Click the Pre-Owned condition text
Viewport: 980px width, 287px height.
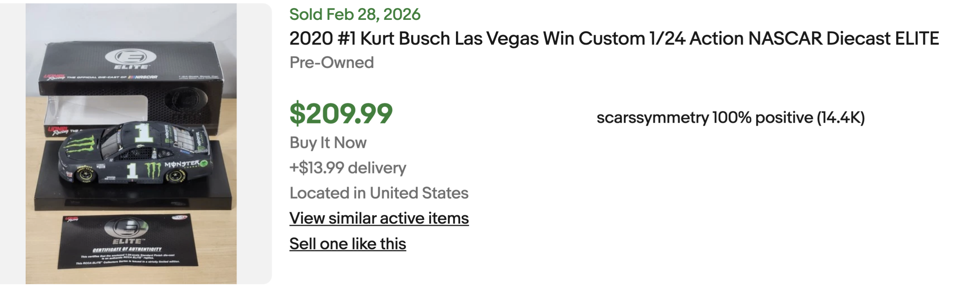tap(331, 63)
